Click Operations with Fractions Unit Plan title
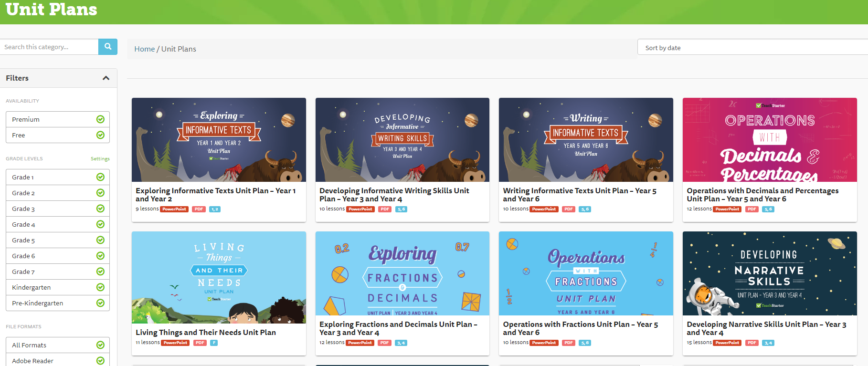 [581, 328]
